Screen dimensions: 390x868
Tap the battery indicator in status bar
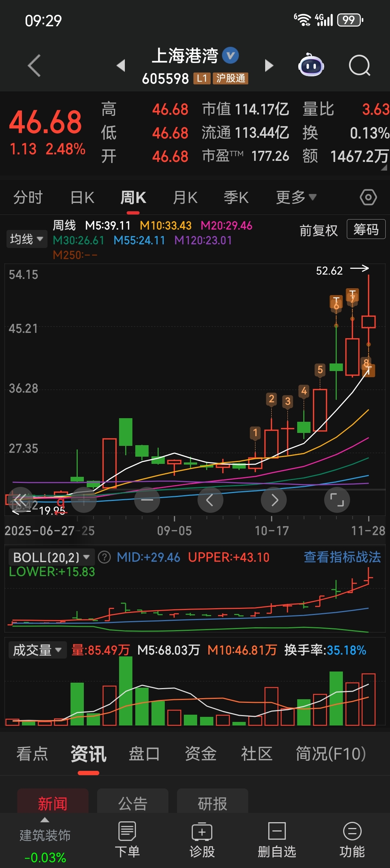coord(350,20)
